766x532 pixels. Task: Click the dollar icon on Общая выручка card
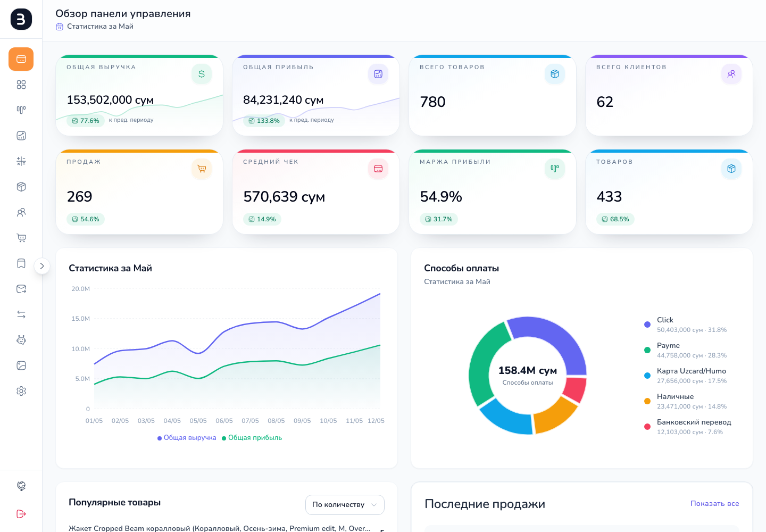[x=202, y=74]
